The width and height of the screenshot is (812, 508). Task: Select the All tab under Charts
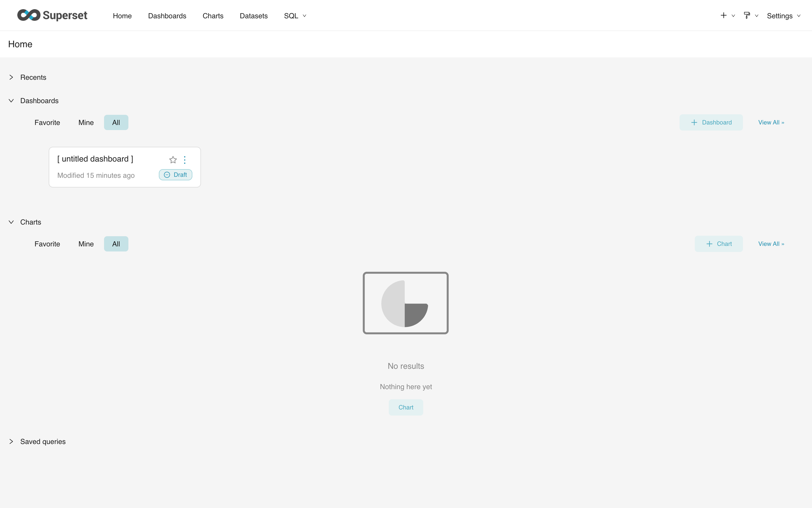[x=116, y=244]
